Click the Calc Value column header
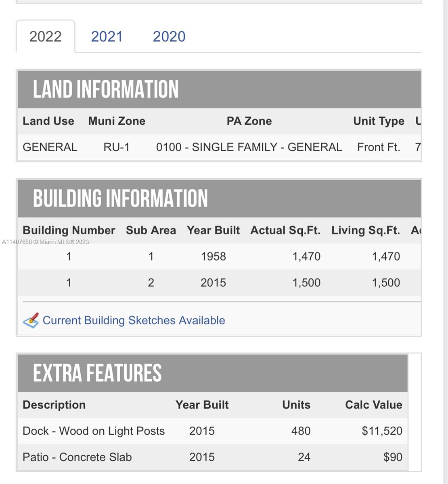Viewport: 448px width, 484px height. pos(374,405)
